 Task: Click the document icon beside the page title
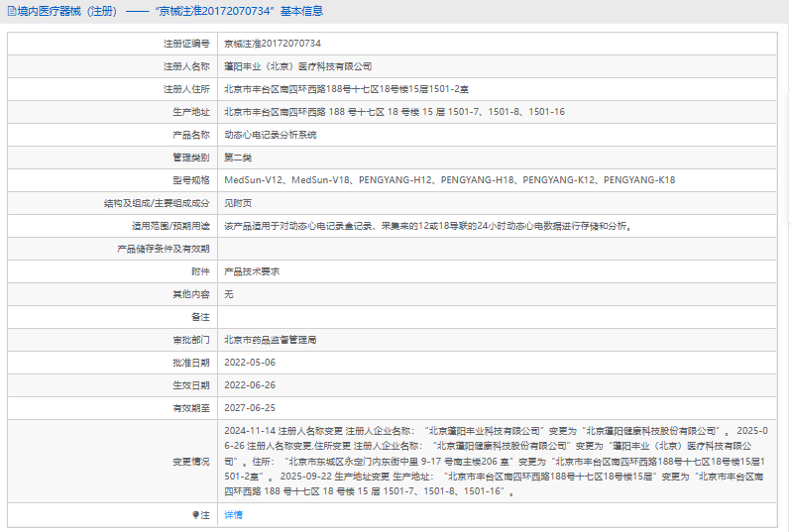pyautogui.click(x=10, y=12)
